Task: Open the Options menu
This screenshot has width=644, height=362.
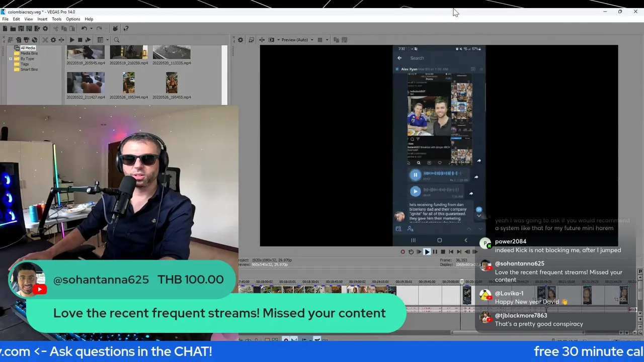Action: tap(73, 19)
